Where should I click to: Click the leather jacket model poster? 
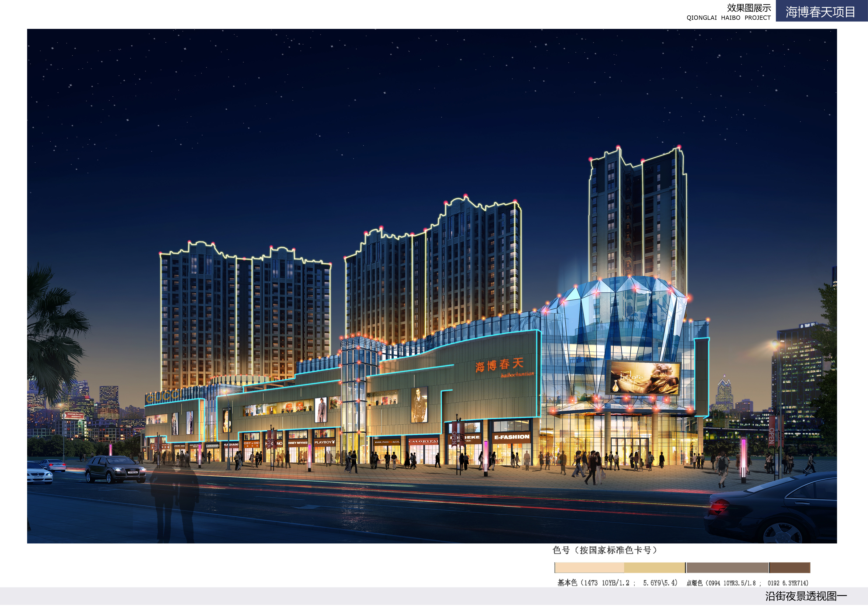click(x=419, y=404)
